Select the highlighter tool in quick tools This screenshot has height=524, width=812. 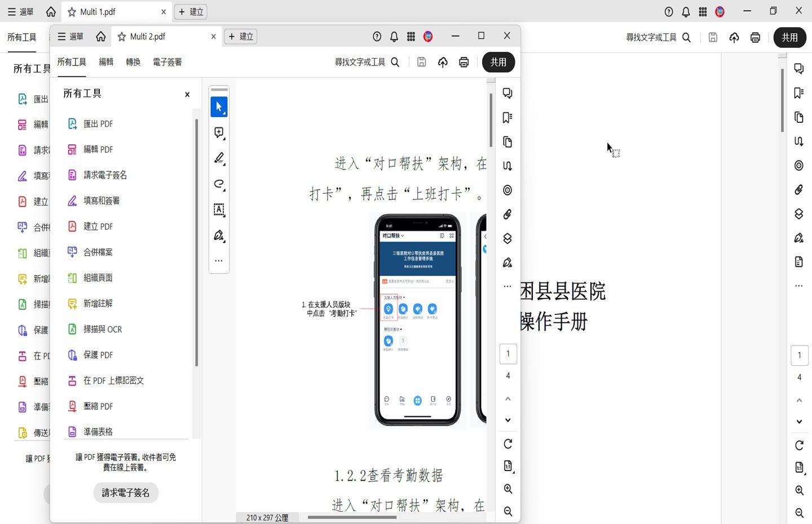219,158
